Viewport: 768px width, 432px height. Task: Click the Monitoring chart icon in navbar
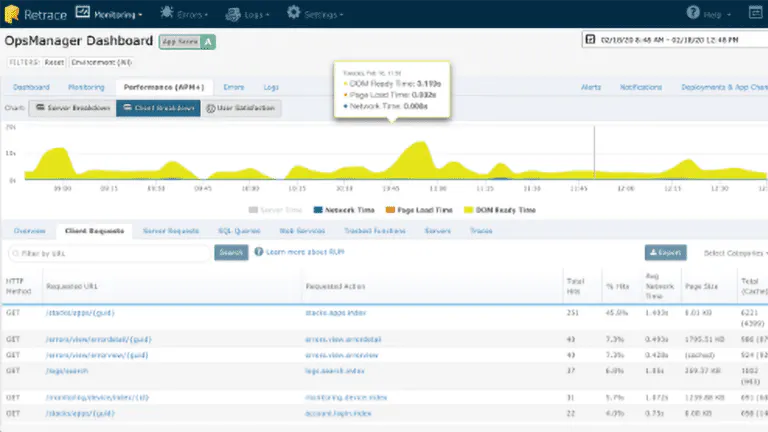pyautogui.click(x=82, y=12)
